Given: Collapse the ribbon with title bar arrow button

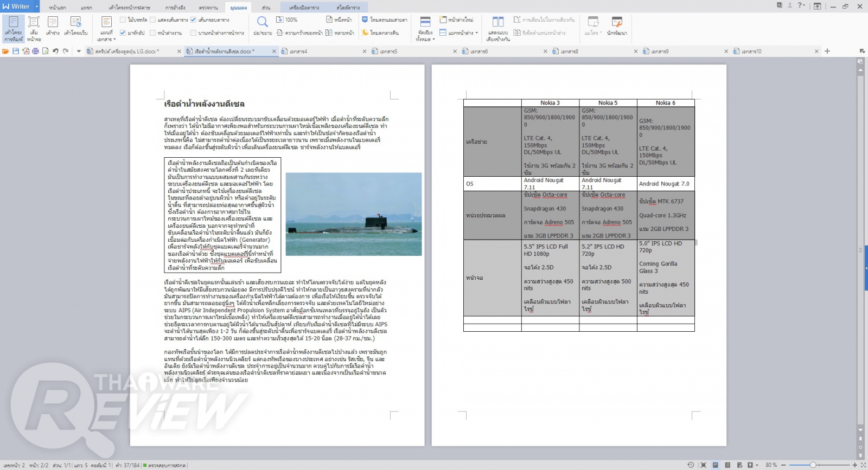Looking at the screenshot, I should [818, 6].
